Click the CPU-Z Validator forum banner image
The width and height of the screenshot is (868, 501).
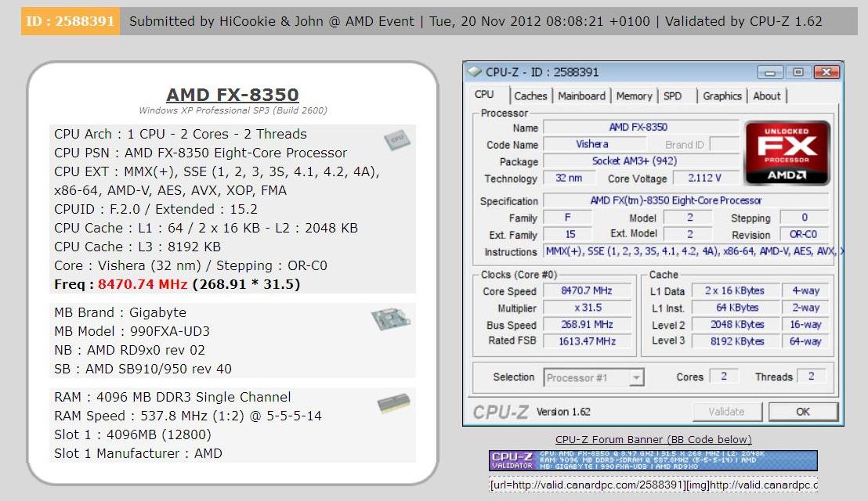653,460
